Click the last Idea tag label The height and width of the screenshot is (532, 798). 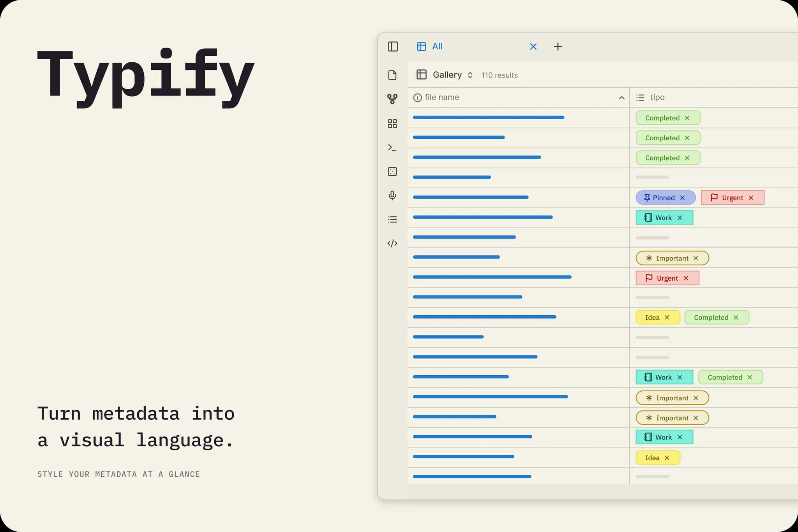(652, 458)
